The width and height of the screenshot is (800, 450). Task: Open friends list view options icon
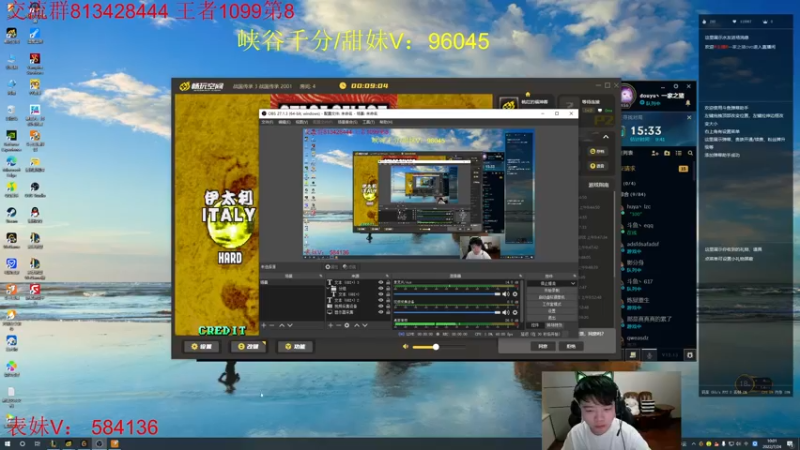[x=679, y=153]
